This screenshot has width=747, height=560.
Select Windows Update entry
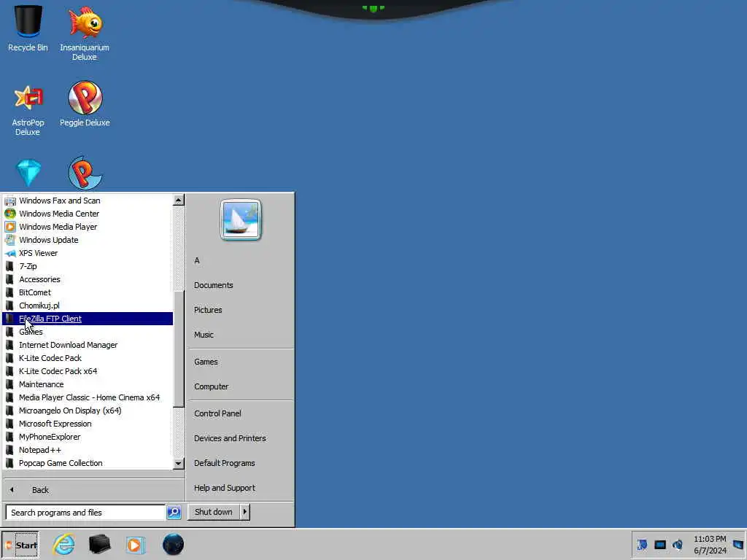[x=88, y=240]
